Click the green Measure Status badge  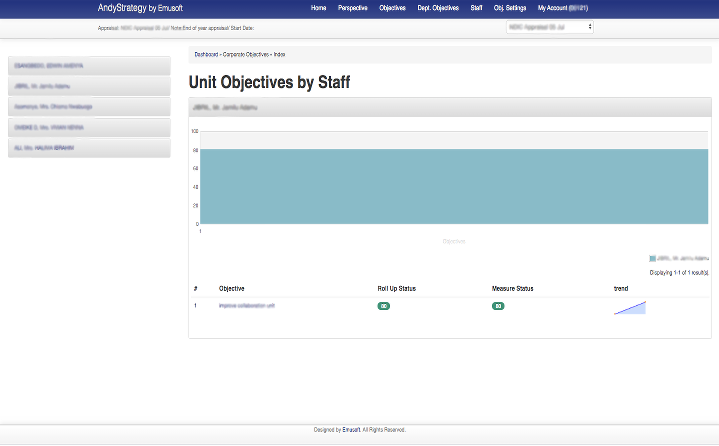[x=498, y=306]
